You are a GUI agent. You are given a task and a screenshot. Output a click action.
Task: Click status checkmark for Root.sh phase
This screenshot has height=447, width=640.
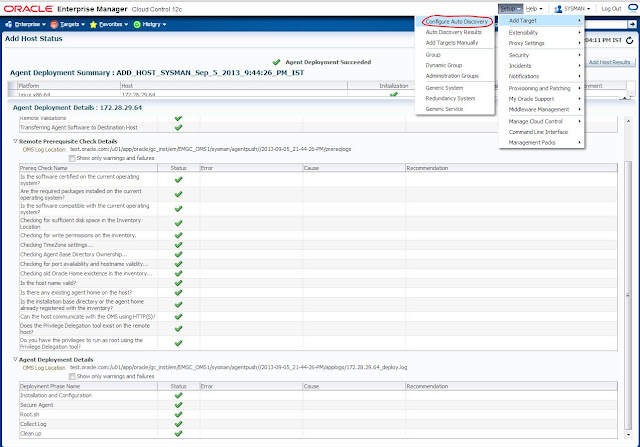tap(178, 414)
